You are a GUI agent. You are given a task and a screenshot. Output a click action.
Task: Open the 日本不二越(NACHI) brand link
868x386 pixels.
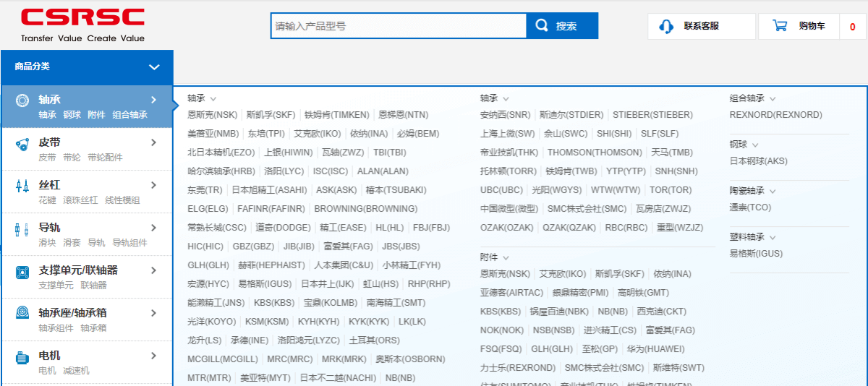(339, 378)
